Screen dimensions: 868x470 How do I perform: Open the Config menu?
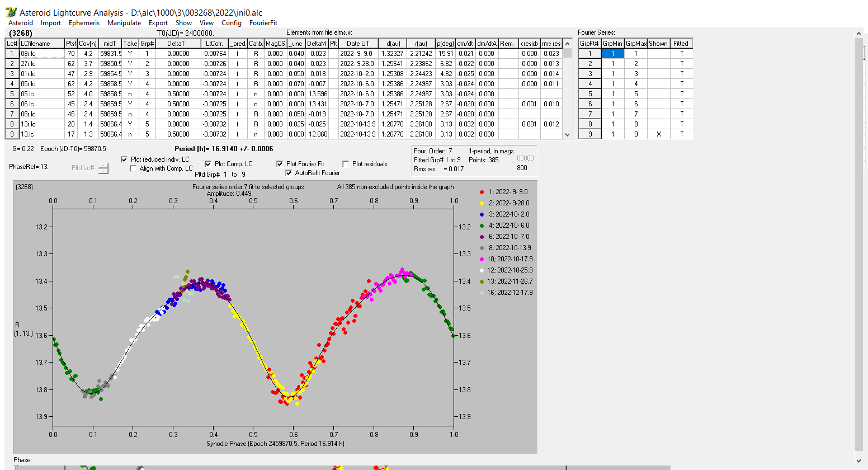pyautogui.click(x=232, y=23)
